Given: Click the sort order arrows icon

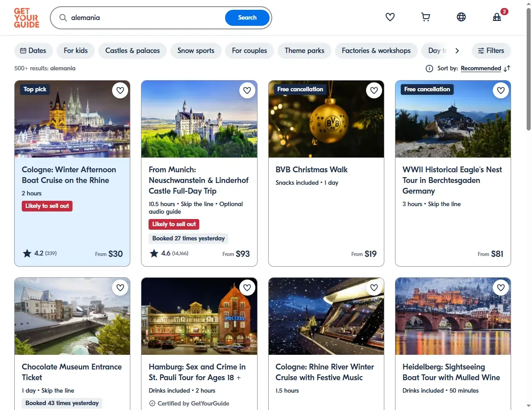Looking at the screenshot, I should coord(507,69).
